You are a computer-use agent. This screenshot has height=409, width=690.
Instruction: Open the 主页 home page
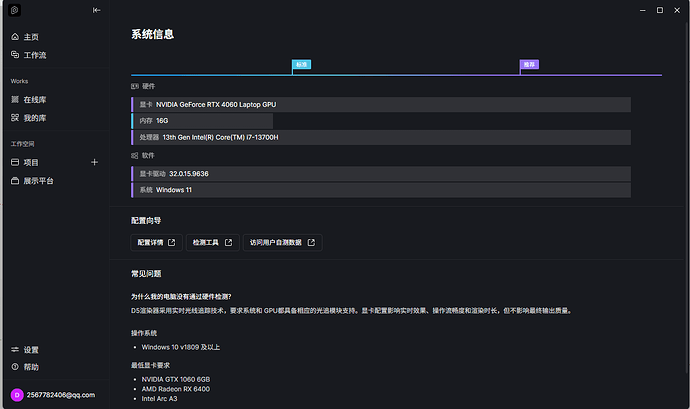coord(25,37)
